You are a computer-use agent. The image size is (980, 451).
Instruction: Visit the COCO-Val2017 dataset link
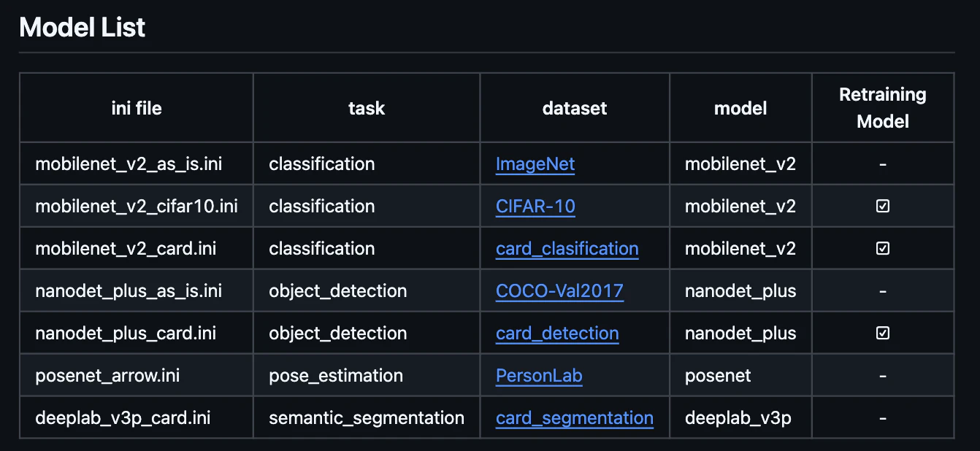(x=559, y=291)
